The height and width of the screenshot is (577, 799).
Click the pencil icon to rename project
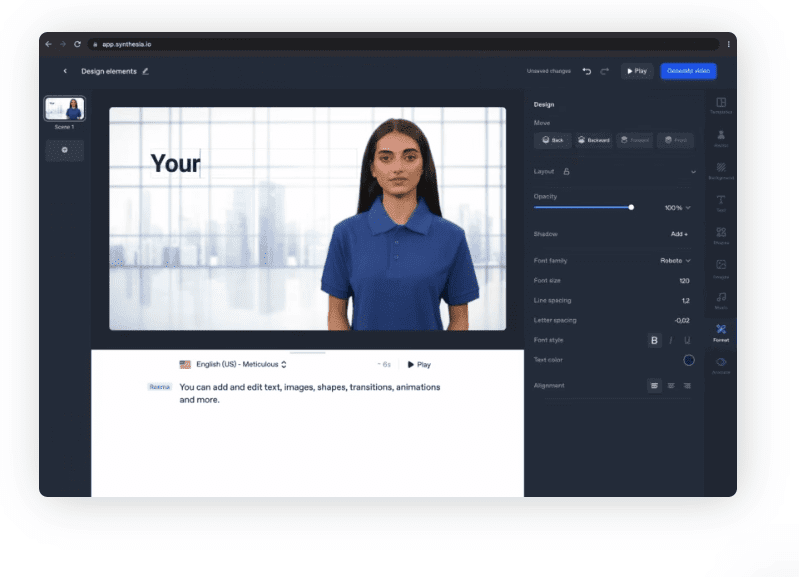[146, 71]
